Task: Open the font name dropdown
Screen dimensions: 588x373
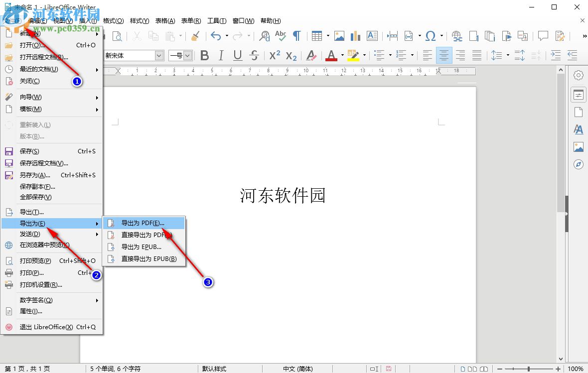Action: coord(158,55)
